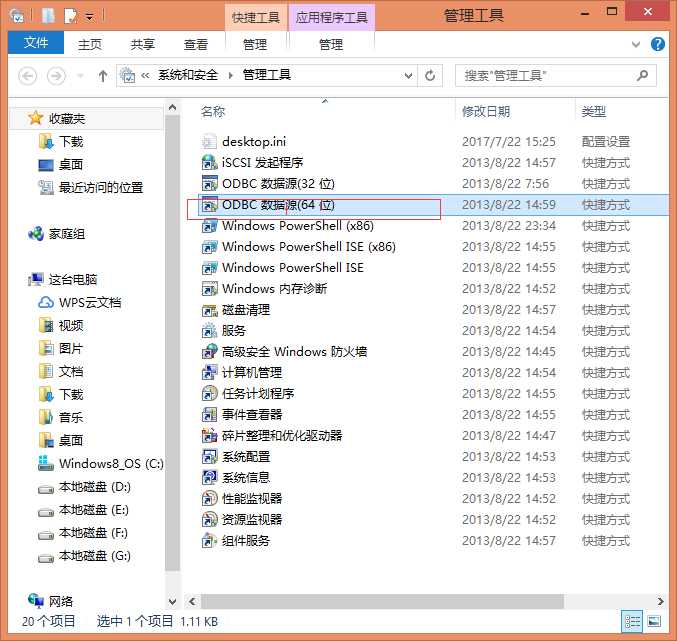Open 最近访问的位置 in sidebar
This screenshot has height=641, width=677.
[x=101, y=187]
